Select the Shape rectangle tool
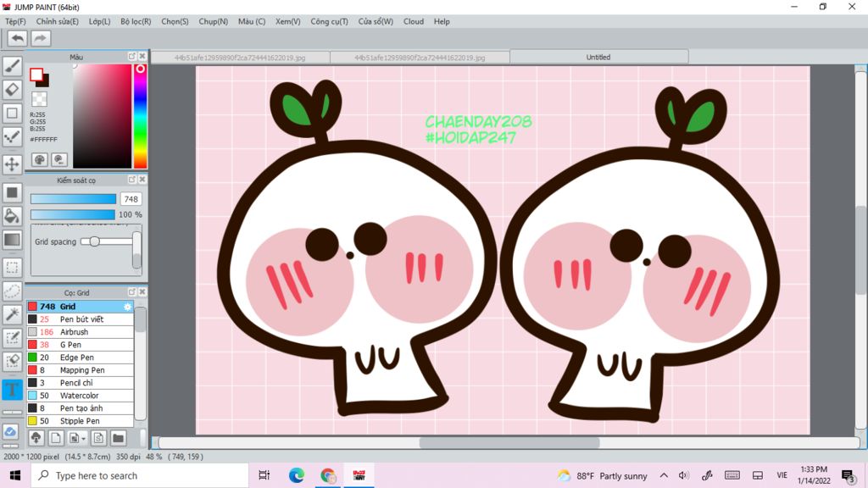The width and height of the screenshot is (868, 488). click(12, 114)
